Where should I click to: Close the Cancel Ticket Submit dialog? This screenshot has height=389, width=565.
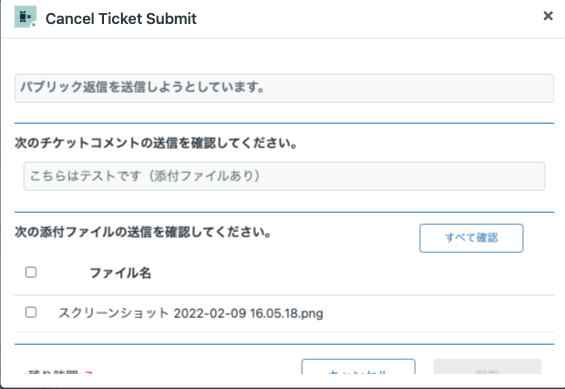pyautogui.click(x=548, y=16)
